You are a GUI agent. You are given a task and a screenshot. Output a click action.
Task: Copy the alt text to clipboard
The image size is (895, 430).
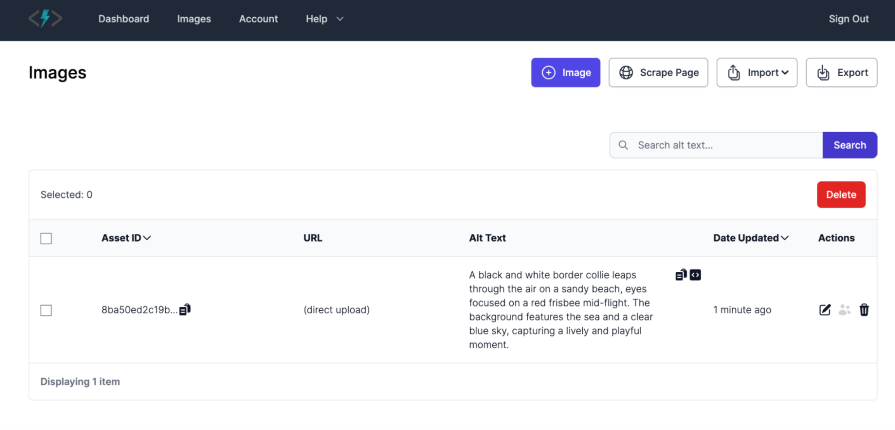pyautogui.click(x=681, y=275)
